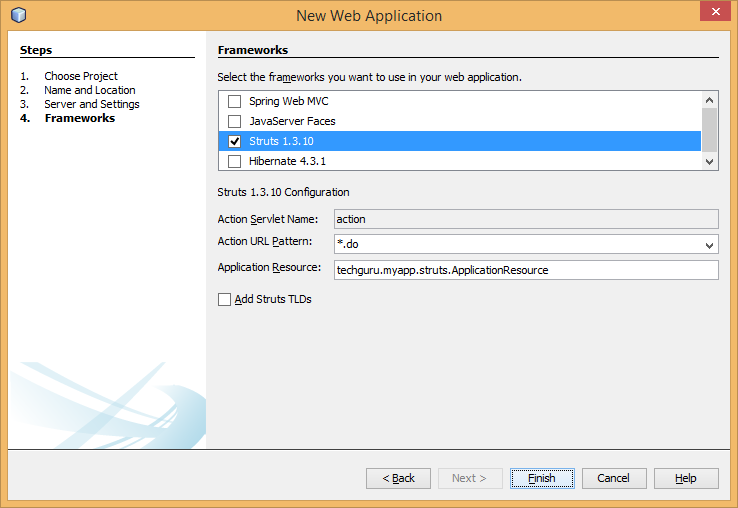Screen dimensions: 738x508
Task: Select the Spring Web MVC list row
Action: pyautogui.click(x=460, y=101)
